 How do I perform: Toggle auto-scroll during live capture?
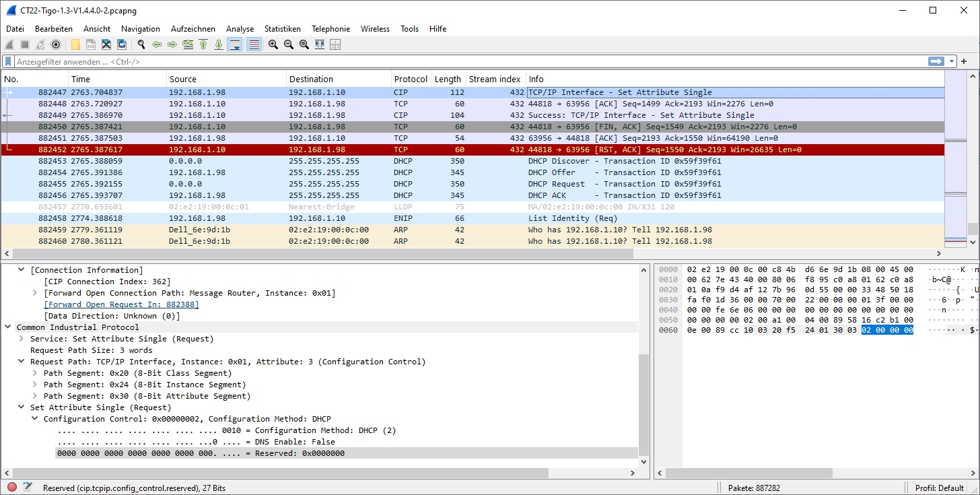235,44
